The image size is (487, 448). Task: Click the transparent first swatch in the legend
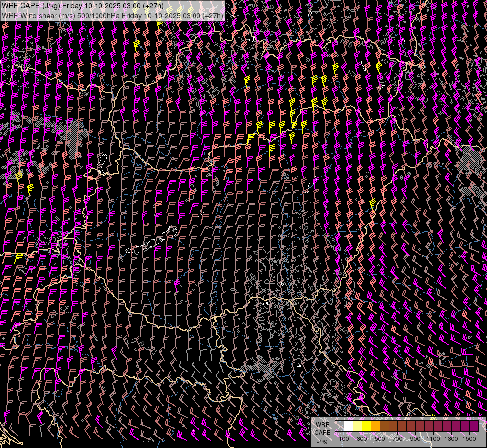click(x=339, y=426)
